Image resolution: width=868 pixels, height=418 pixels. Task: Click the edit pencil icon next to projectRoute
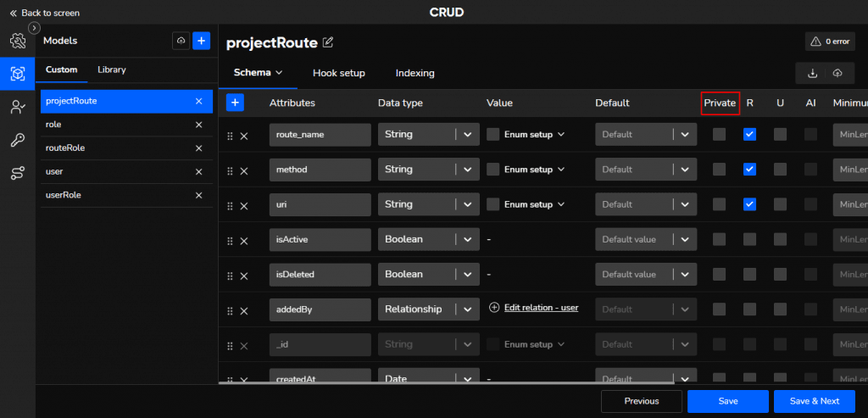328,42
